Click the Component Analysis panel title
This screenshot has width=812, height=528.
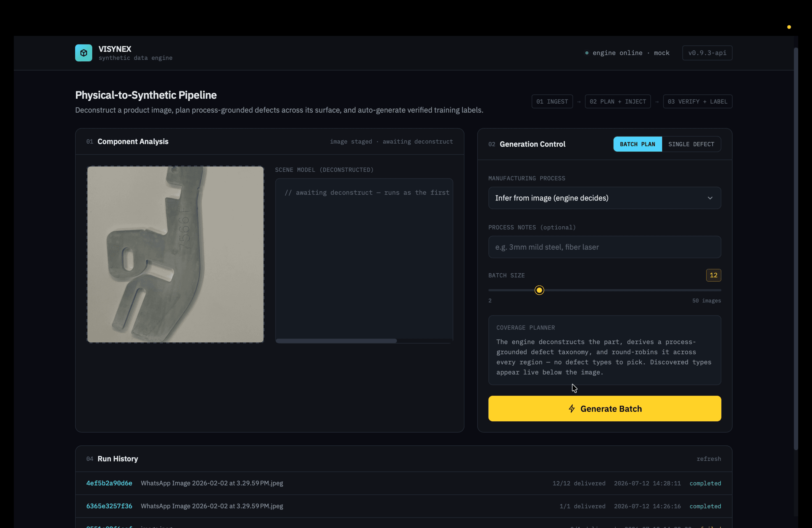tap(133, 142)
